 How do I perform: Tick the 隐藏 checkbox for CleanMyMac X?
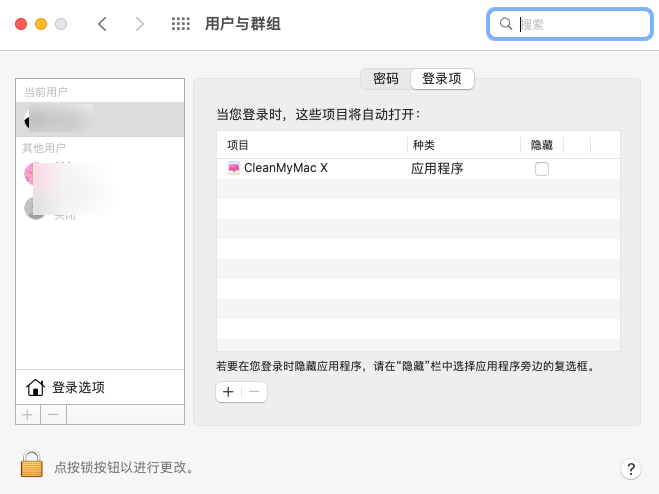coord(542,169)
